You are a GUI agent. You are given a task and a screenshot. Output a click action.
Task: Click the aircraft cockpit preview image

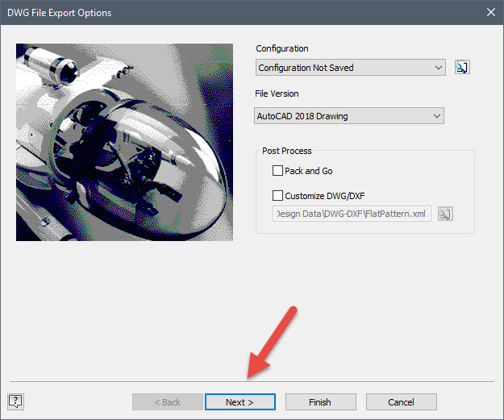point(124,142)
